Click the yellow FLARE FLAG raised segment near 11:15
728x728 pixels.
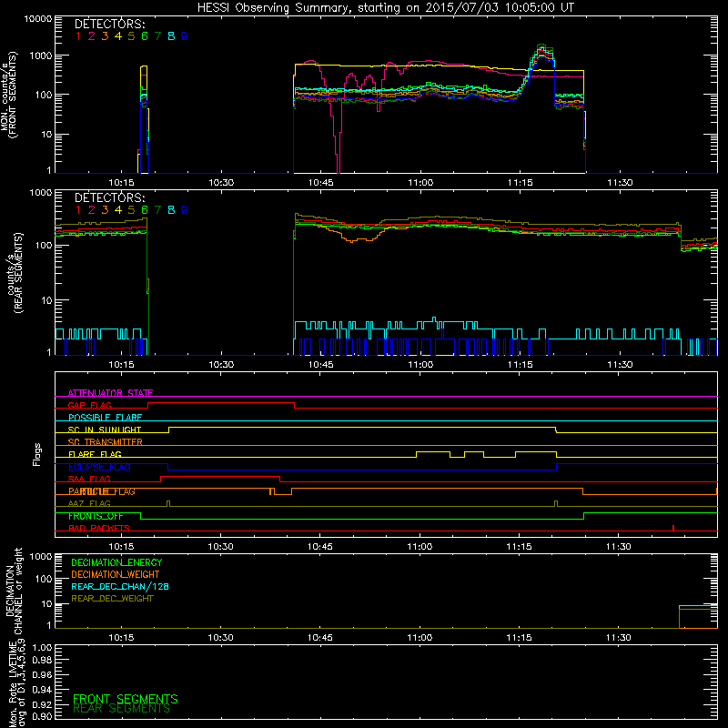coord(536,452)
